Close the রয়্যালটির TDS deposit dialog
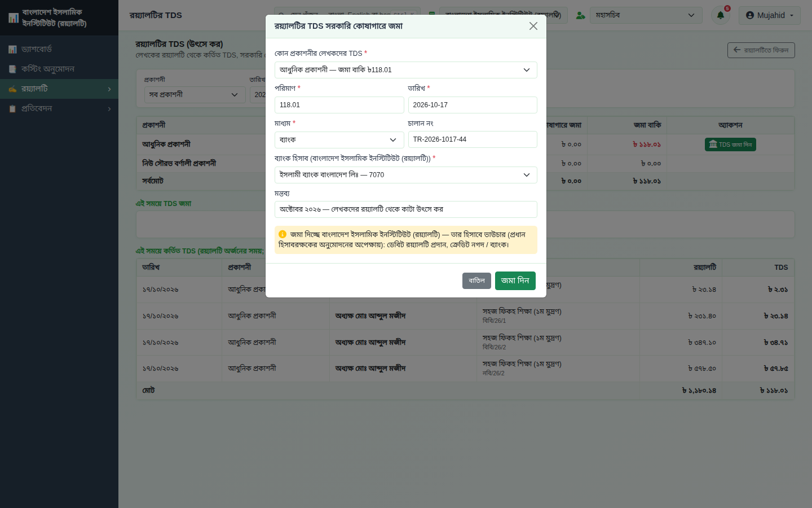 click(533, 26)
